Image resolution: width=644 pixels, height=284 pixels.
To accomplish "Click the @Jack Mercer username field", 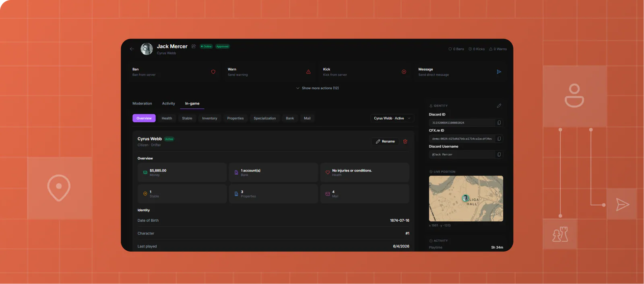I will coord(462,154).
